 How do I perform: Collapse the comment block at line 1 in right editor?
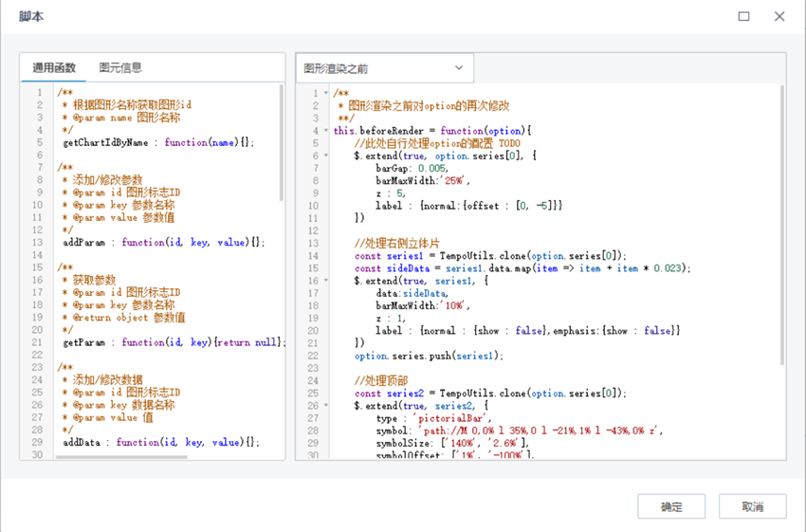pos(327,93)
